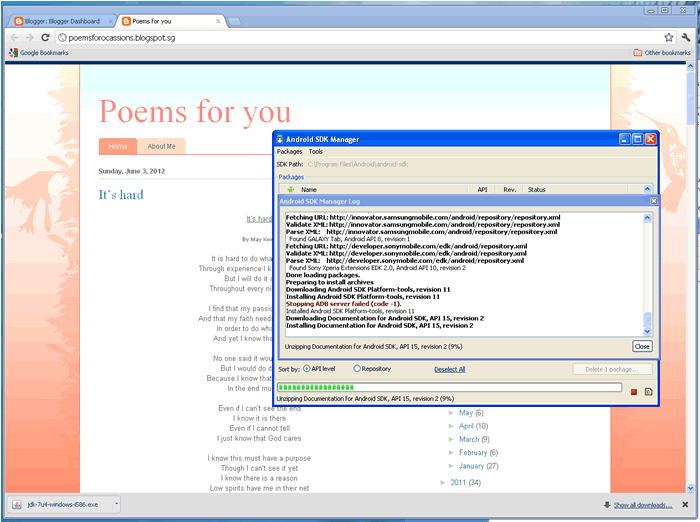Viewport: 700px width, 522px height.
Task: Click the log panel scroll up arrow
Action: tap(647, 218)
